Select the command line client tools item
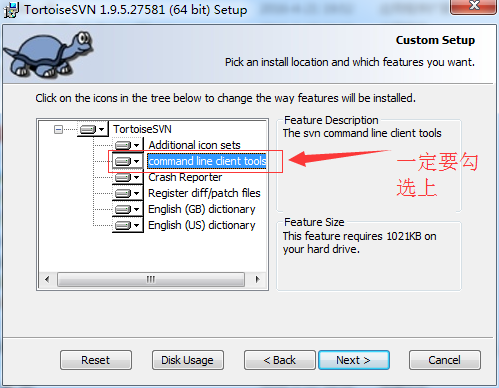This screenshot has height=388, width=499. 207,161
